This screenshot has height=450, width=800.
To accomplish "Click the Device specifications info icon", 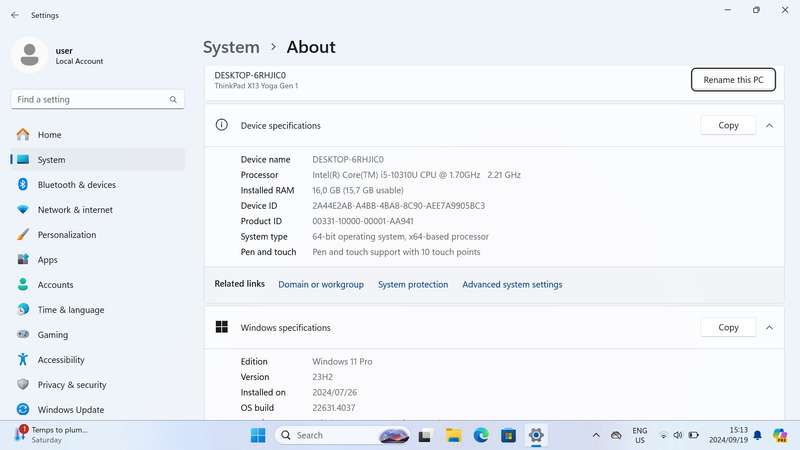I will tap(221, 124).
